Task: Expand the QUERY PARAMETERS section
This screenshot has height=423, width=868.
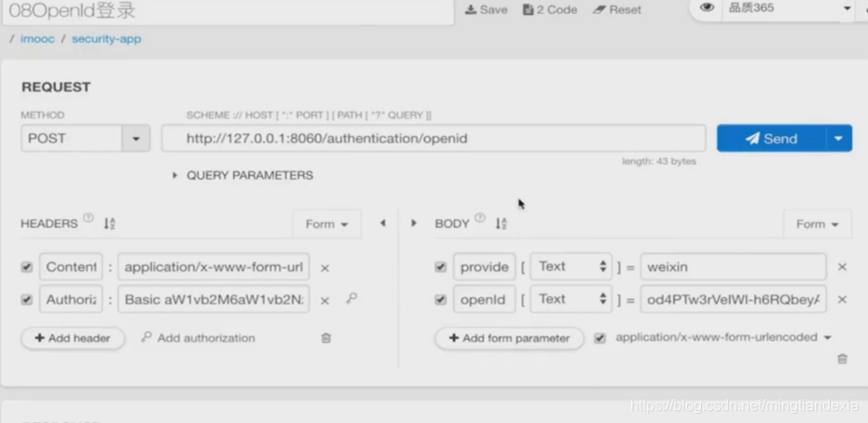Action: [x=242, y=175]
